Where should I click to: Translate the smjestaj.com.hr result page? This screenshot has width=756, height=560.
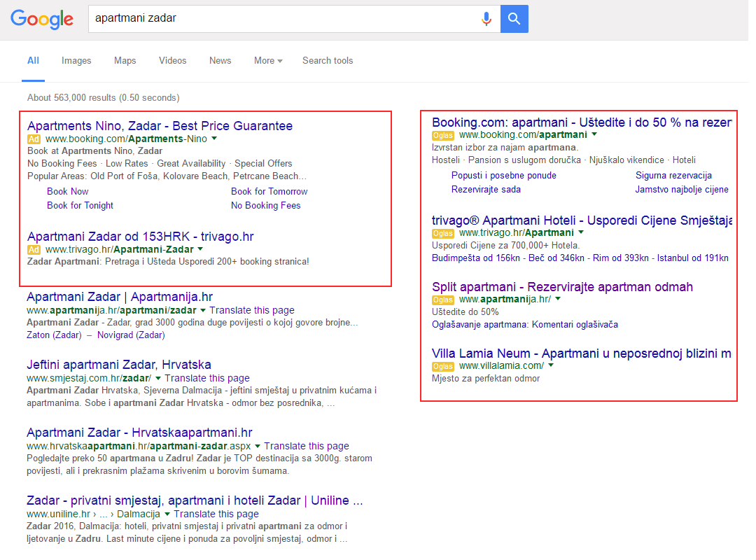(x=207, y=378)
